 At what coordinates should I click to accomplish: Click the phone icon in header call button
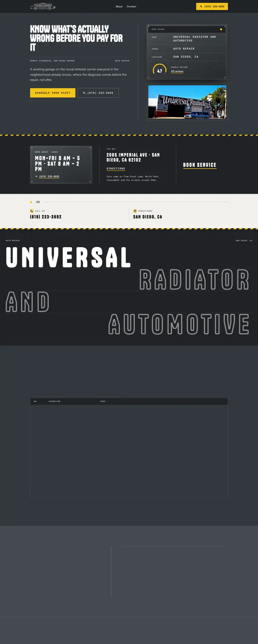(201, 6)
